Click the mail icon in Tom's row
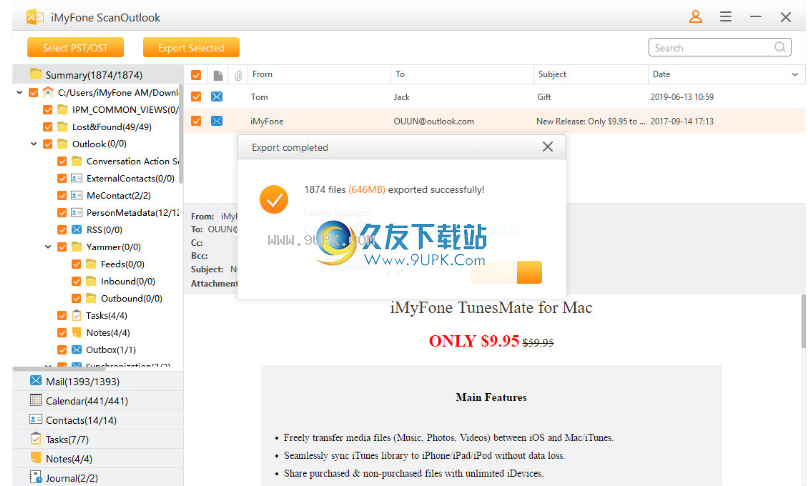 click(x=217, y=96)
